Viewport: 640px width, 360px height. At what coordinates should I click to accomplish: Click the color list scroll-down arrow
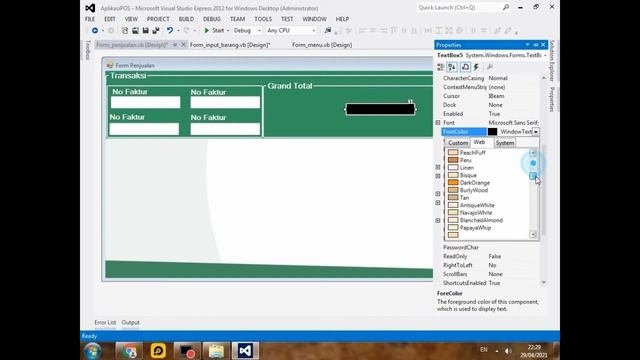(533, 234)
